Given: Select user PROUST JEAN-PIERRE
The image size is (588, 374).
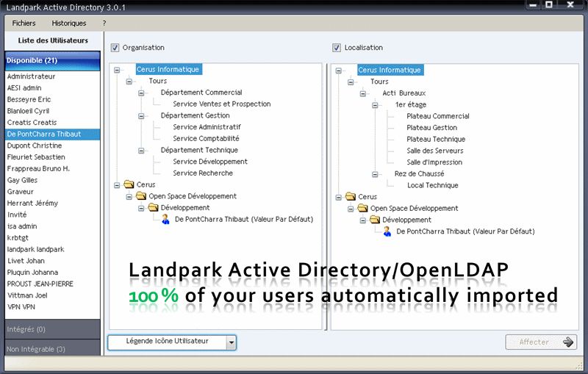Looking at the screenshot, I should point(40,284).
